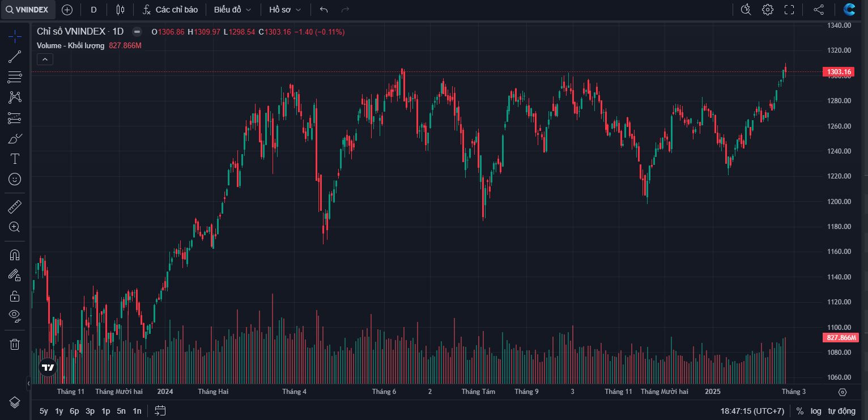Select the 6p time range
868x420 pixels.
(x=74, y=411)
